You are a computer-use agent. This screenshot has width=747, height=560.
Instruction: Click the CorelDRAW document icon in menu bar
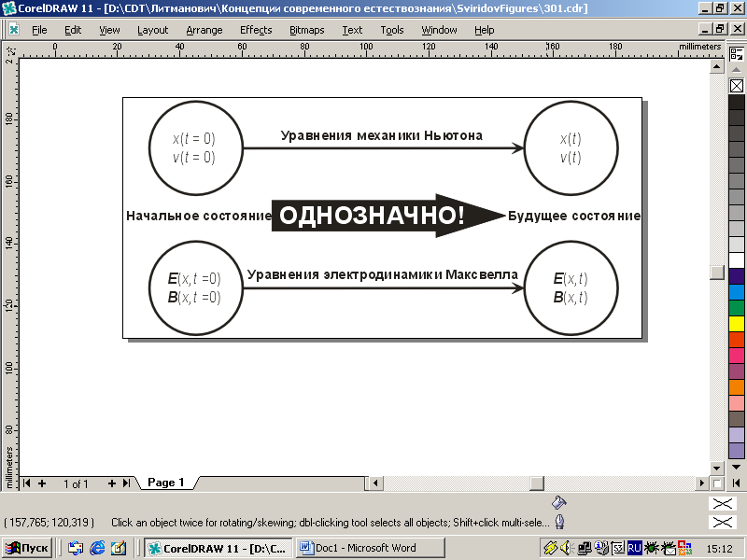point(14,30)
